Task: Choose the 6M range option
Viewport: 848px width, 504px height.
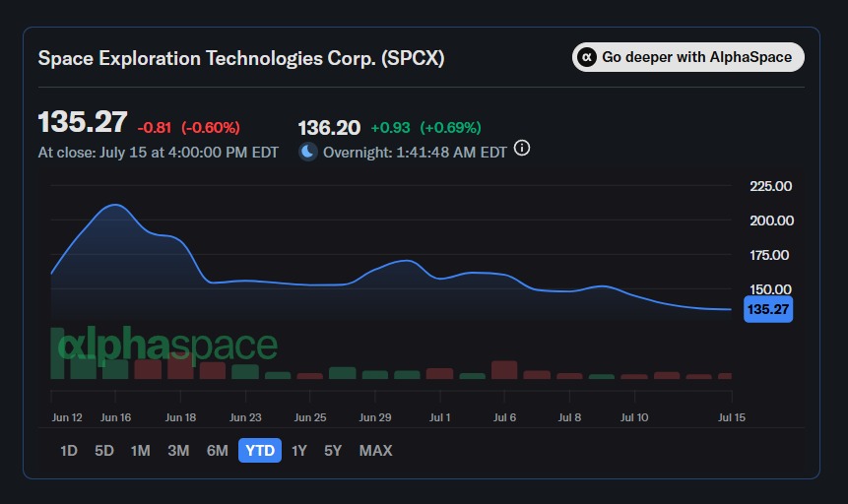Action: (218, 451)
